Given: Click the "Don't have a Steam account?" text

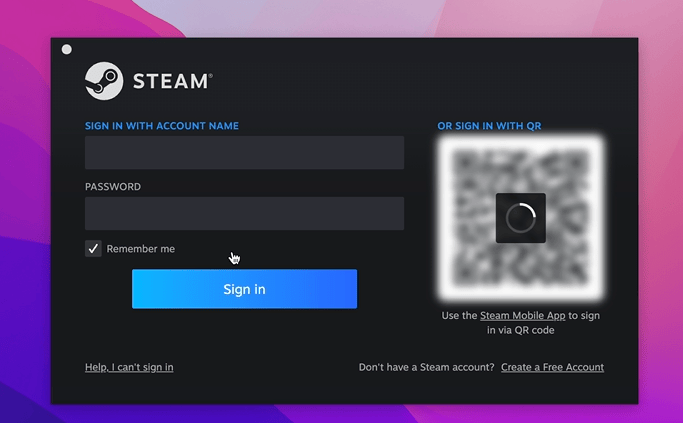Looking at the screenshot, I should click(x=426, y=367).
